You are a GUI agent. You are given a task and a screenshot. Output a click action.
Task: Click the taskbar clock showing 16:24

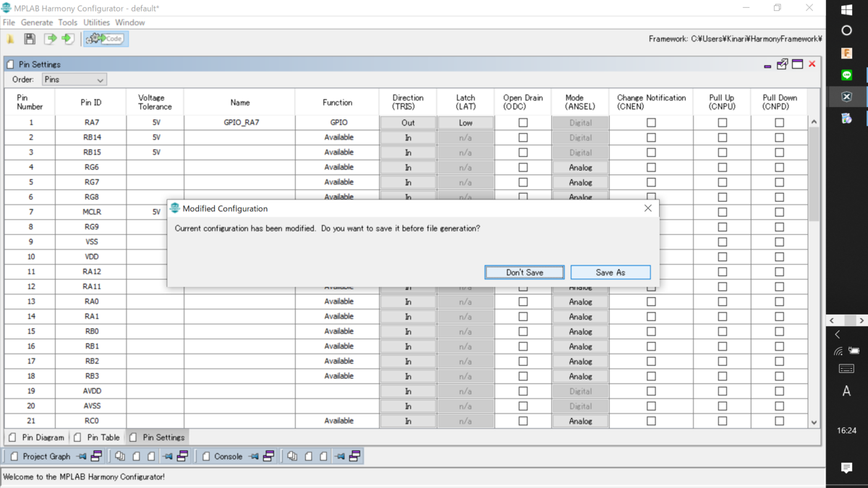[847, 430]
